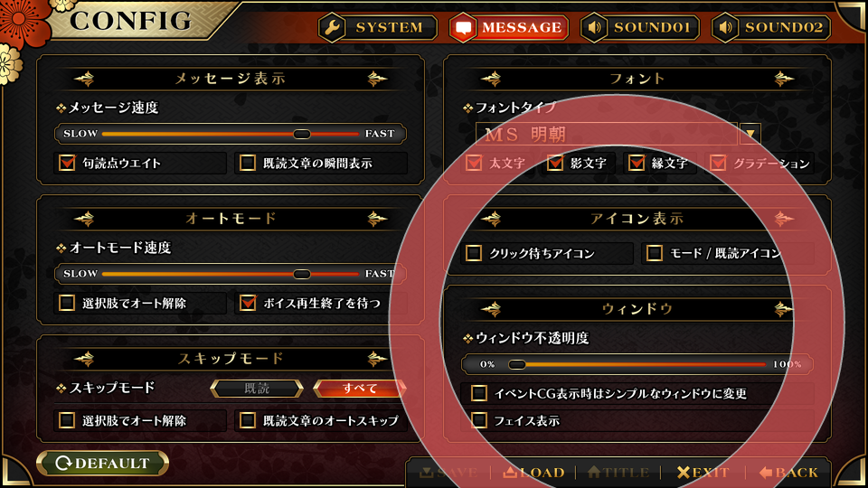Click the MS 明朝 font combo box
This screenshot has width=868, height=488.
click(607, 134)
